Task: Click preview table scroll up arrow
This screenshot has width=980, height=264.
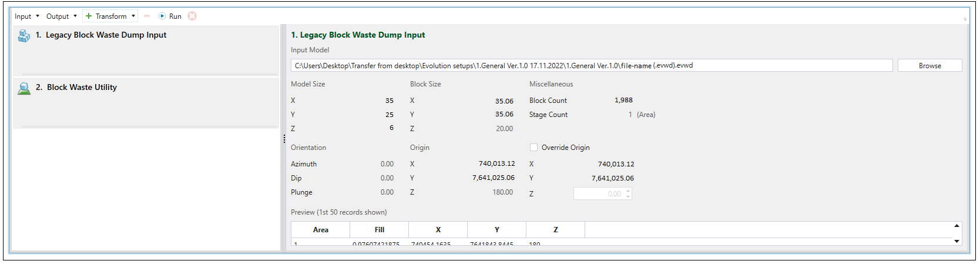Action: (956, 226)
